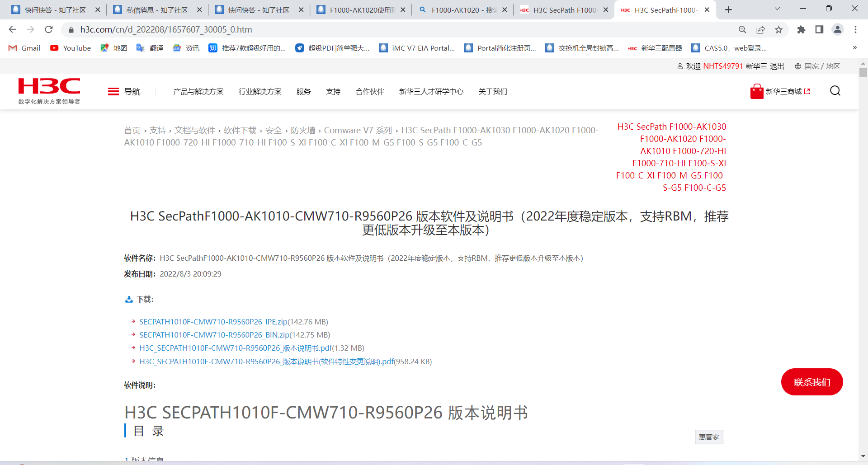Open the CAS5.0 web登录 bookmark
Screen dimensions: 868x465
point(729,48)
